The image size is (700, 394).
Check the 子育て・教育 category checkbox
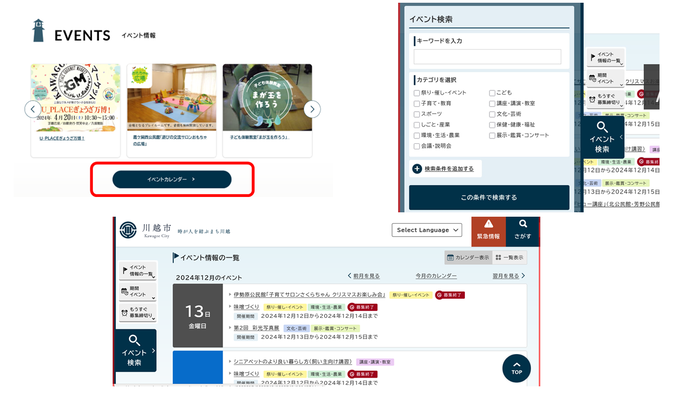pyautogui.click(x=417, y=104)
